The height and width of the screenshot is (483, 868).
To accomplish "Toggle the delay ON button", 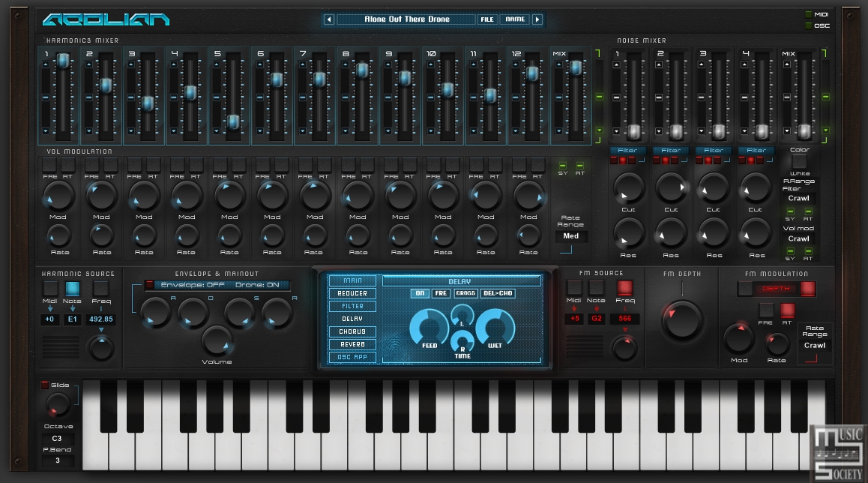I will 420,293.
